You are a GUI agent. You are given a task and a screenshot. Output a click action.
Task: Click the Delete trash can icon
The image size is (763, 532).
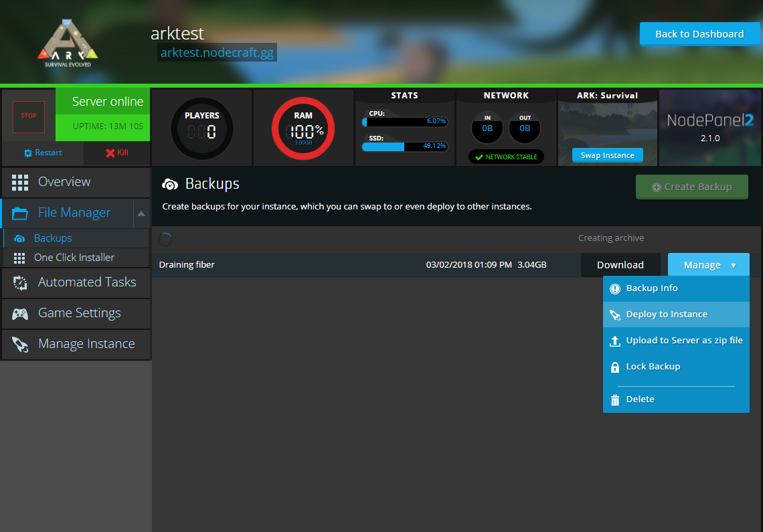[x=615, y=400]
